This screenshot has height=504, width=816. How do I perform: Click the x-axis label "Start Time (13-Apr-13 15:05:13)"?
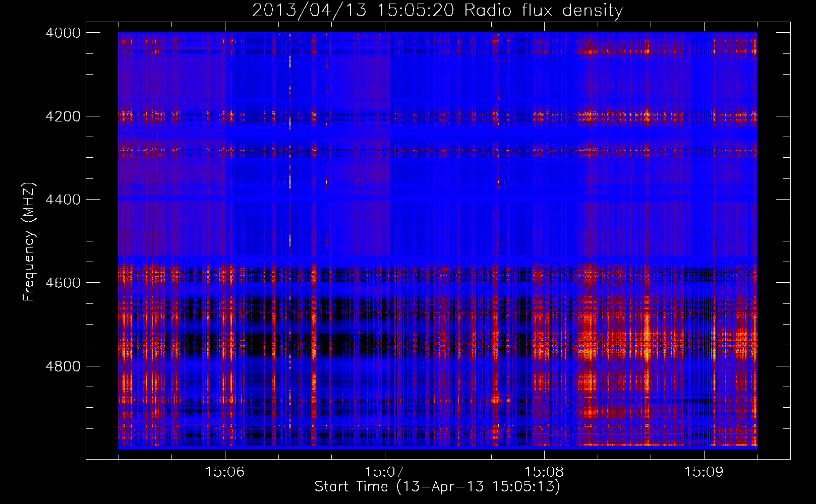tap(437, 487)
